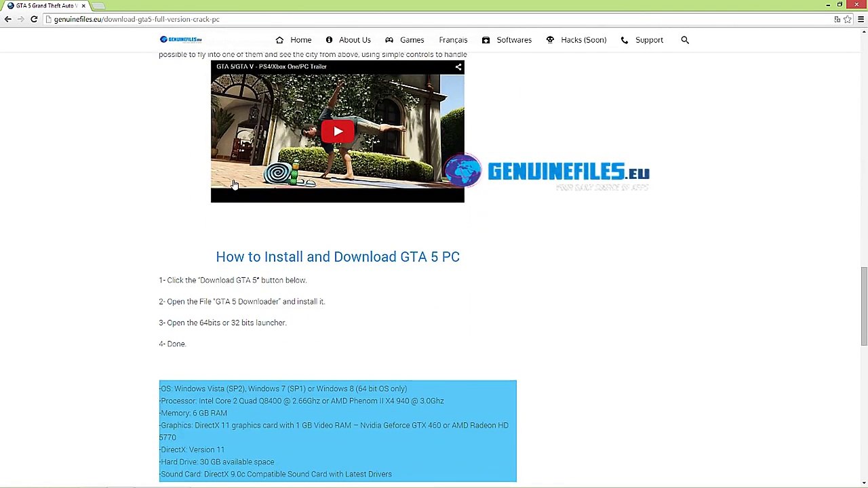Click the heading 'How to Install and Download GTA 5 PC'

338,257
